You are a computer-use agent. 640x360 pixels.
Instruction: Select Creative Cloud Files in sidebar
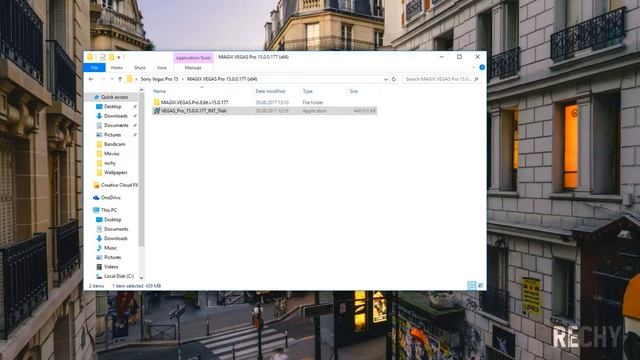coord(119,185)
